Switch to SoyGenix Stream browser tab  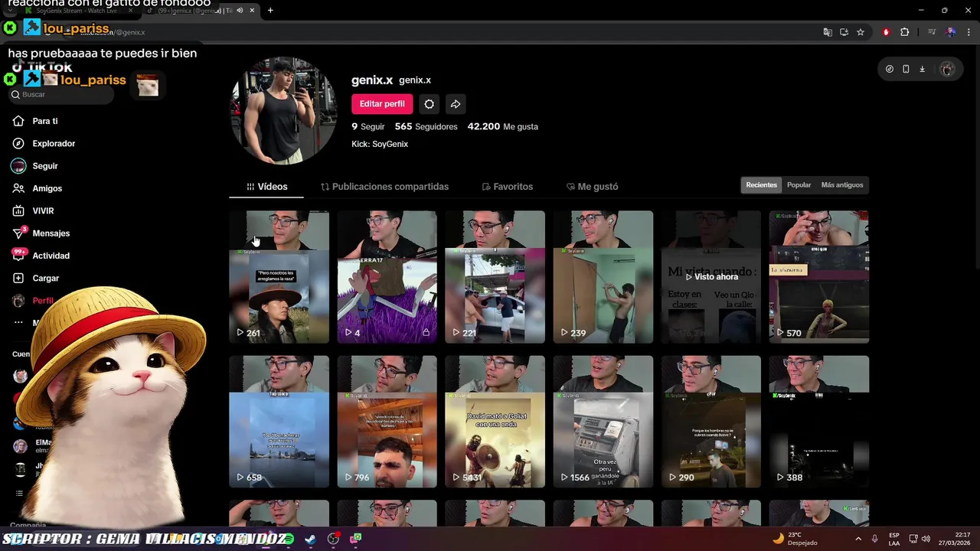[x=79, y=11]
